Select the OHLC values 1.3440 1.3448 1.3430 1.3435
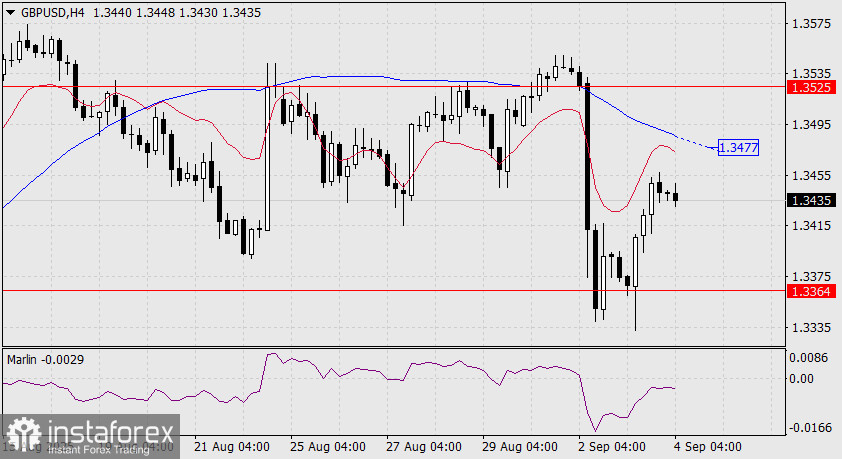Viewport: 842px width, 459px height. [177, 13]
